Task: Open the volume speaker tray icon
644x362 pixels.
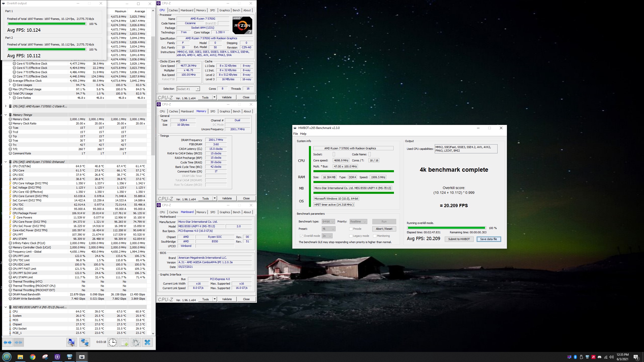Action: click(612, 357)
